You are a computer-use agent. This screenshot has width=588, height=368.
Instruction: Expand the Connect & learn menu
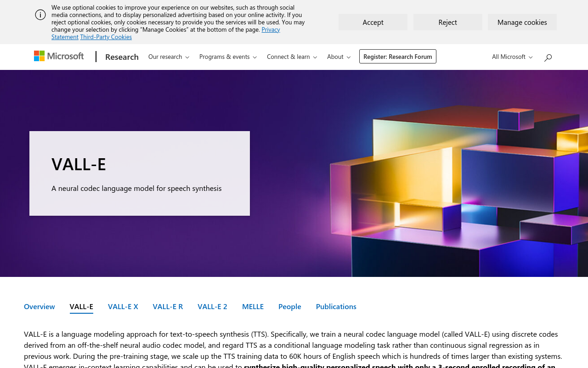tap(292, 57)
